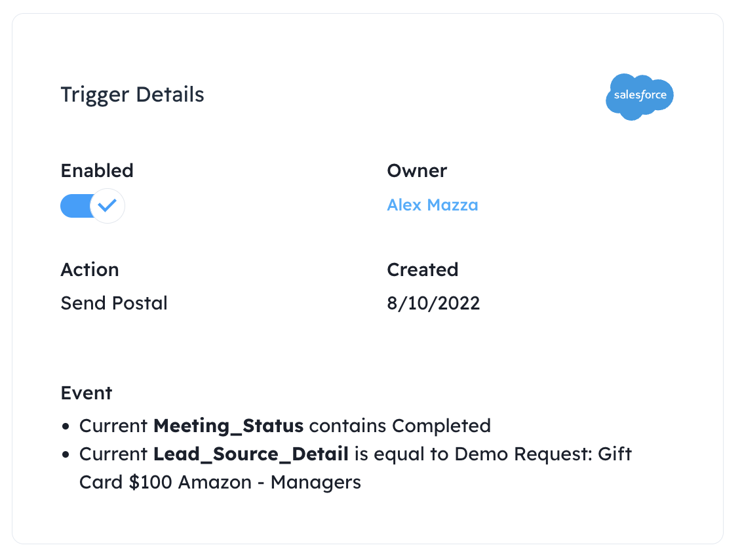Click the checkmark knob on Enabled toggle
The width and height of the screenshot is (742, 560).
pos(107,206)
